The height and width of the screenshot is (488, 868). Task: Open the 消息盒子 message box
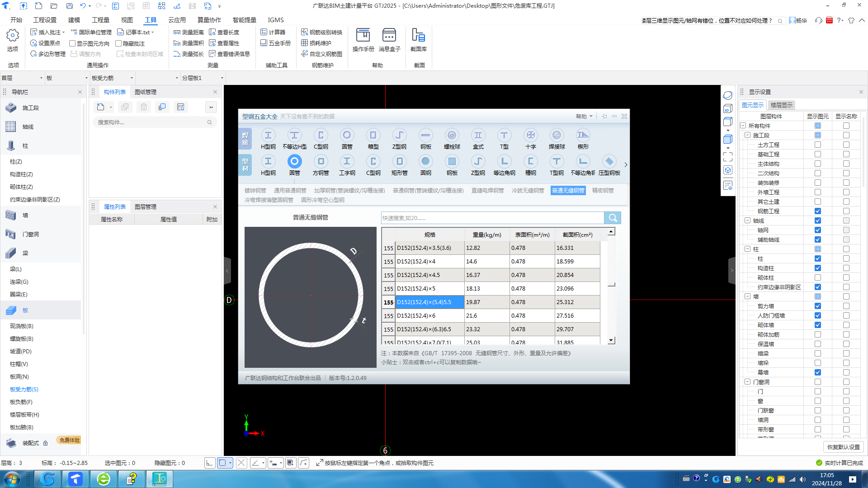(x=389, y=40)
